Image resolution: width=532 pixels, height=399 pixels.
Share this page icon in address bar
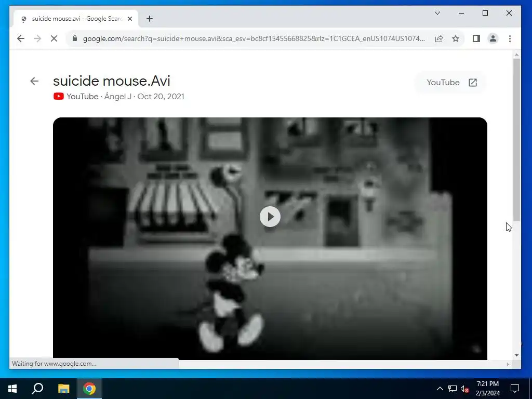(439, 38)
